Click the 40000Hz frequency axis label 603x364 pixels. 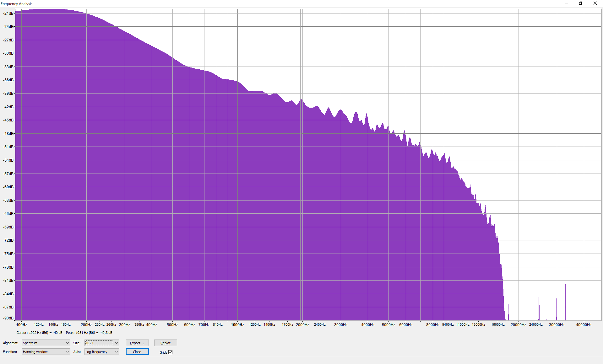coord(584,325)
